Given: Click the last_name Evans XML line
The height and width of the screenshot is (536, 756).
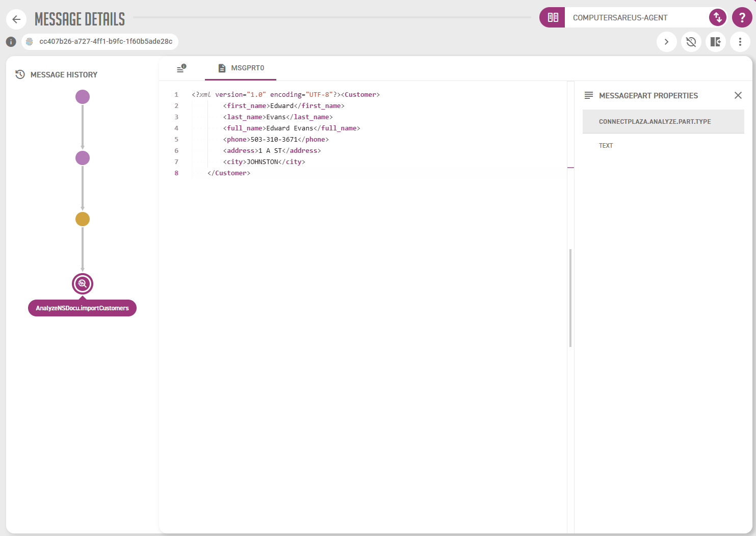Looking at the screenshot, I should [x=278, y=117].
